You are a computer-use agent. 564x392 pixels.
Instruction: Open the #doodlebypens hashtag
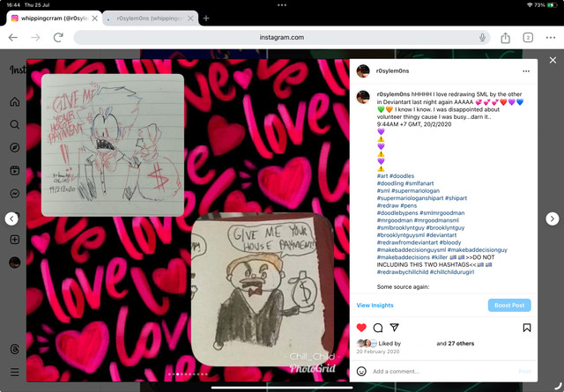(x=397, y=213)
